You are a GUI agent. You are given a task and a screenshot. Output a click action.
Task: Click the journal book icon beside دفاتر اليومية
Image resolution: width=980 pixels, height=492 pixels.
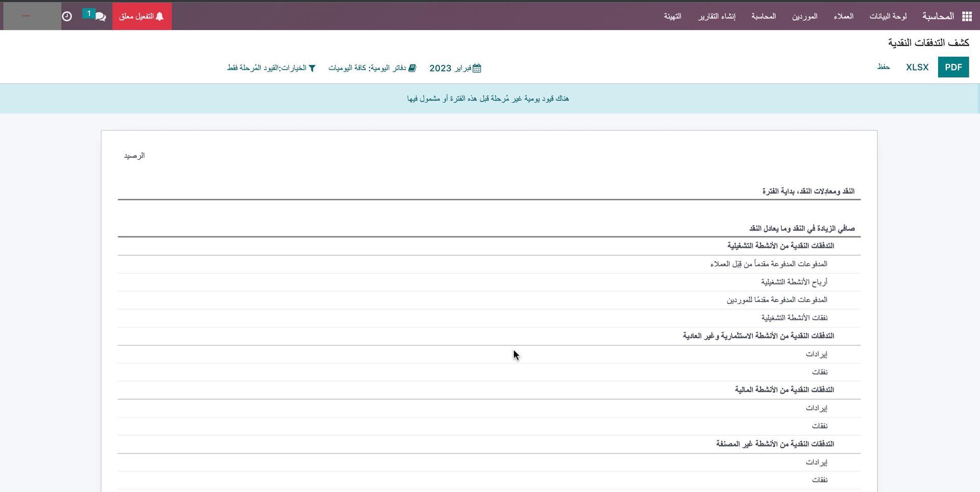pyautogui.click(x=413, y=67)
